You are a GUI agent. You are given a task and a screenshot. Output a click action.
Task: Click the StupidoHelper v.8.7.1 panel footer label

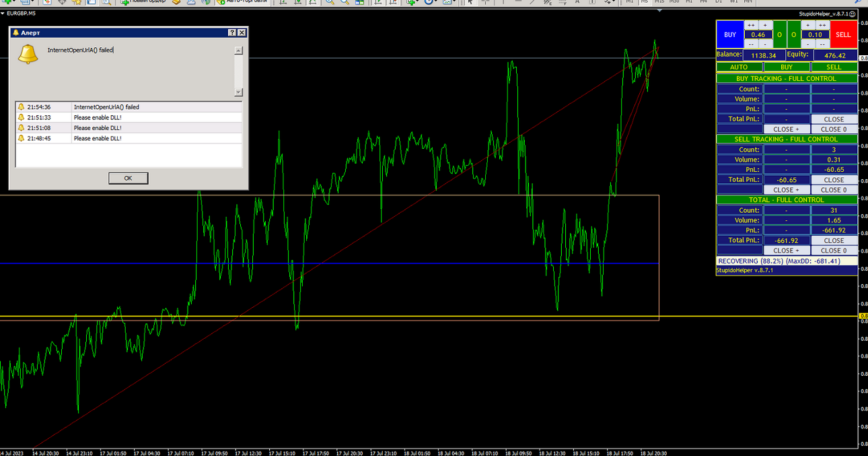click(745, 270)
